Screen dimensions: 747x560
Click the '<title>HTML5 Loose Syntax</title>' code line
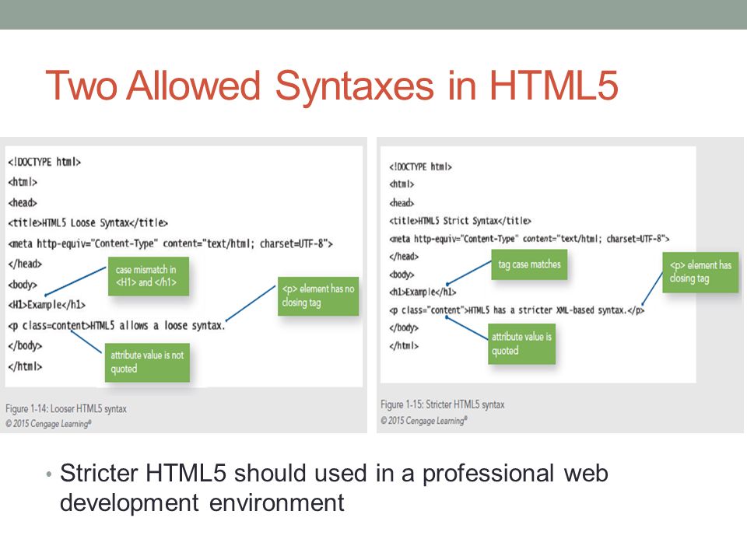tap(88, 223)
